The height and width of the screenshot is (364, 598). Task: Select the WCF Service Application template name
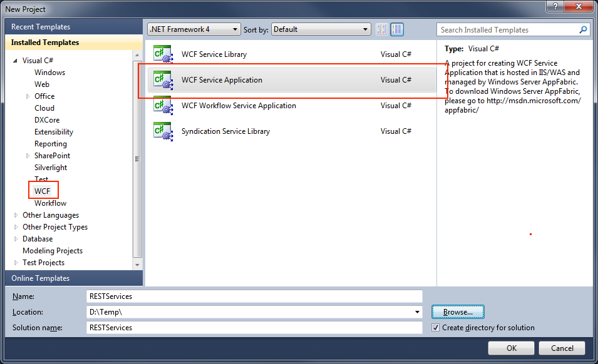(x=222, y=80)
